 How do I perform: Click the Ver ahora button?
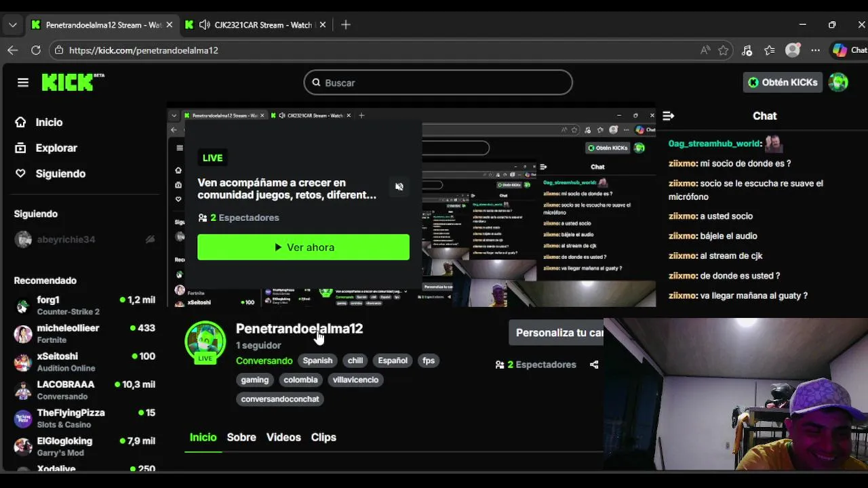click(x=303, y=247)
